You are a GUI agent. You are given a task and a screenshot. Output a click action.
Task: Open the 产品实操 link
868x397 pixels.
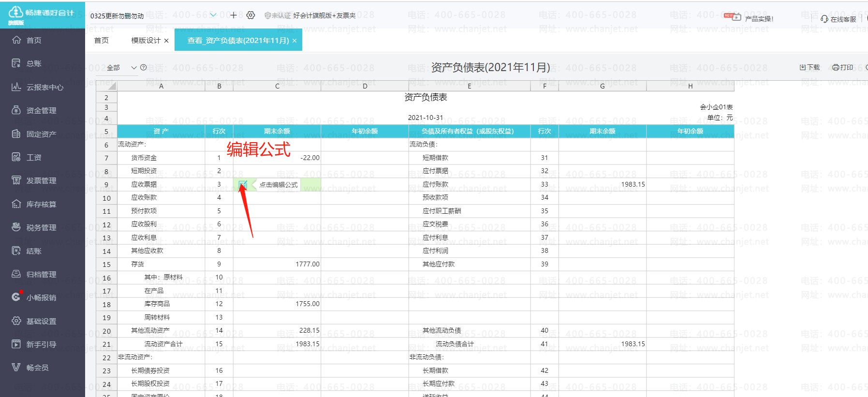[759, 19]
